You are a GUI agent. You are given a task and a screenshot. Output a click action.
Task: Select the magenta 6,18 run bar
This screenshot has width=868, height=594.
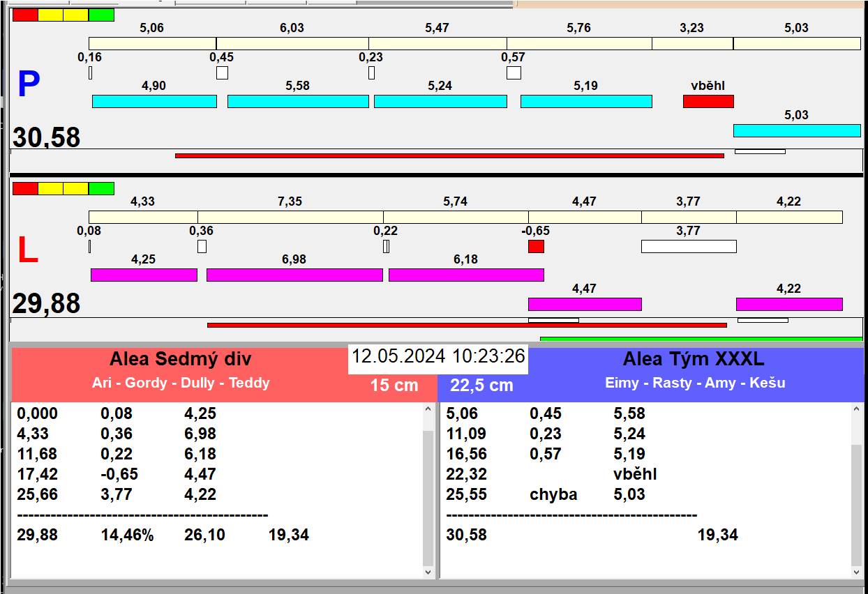pos(466,275)
